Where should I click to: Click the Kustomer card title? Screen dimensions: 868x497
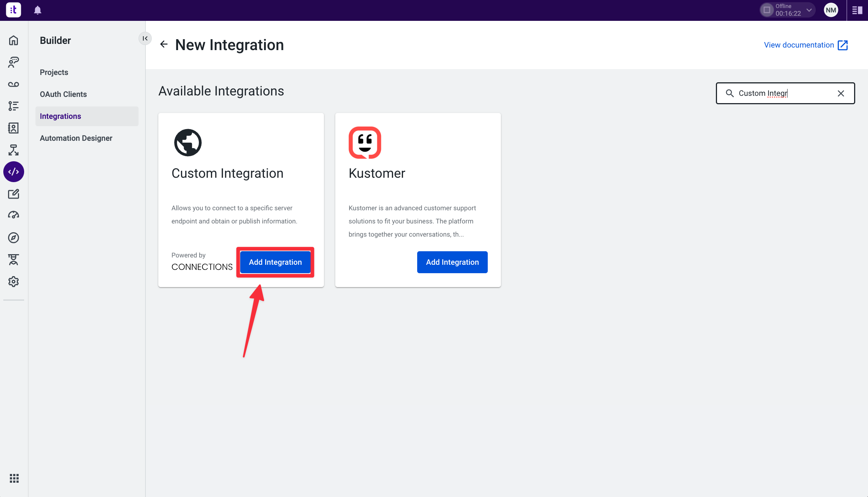[377, 173]
